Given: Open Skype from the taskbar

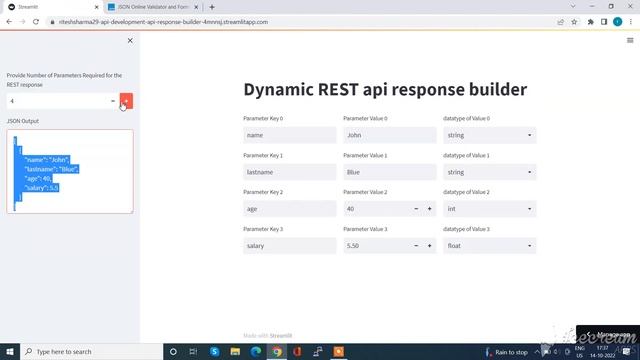Looking at the screenshot, I should [x=214, y=351].
